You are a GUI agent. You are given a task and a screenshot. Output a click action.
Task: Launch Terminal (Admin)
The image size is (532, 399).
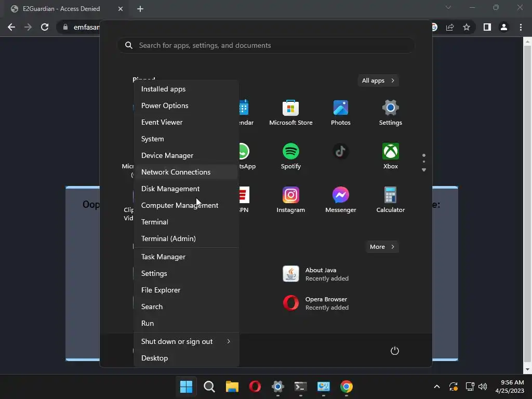[186, 238]
